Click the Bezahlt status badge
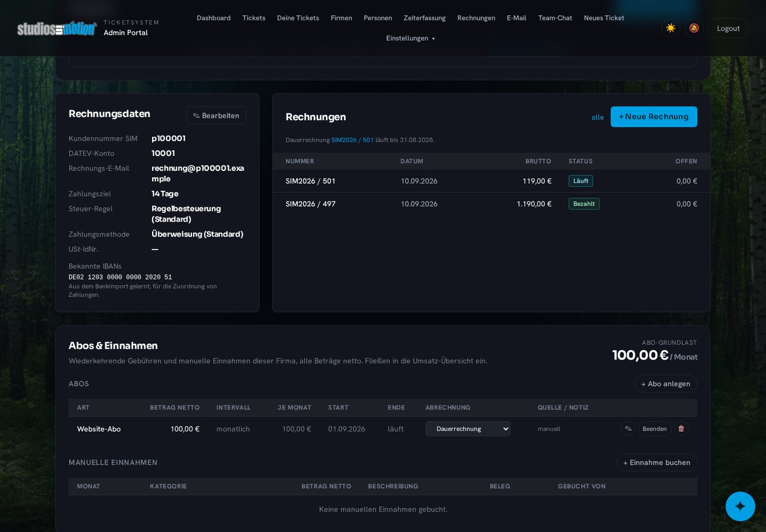Viewport: 766px width, 532px height. [x=584, y=204]
